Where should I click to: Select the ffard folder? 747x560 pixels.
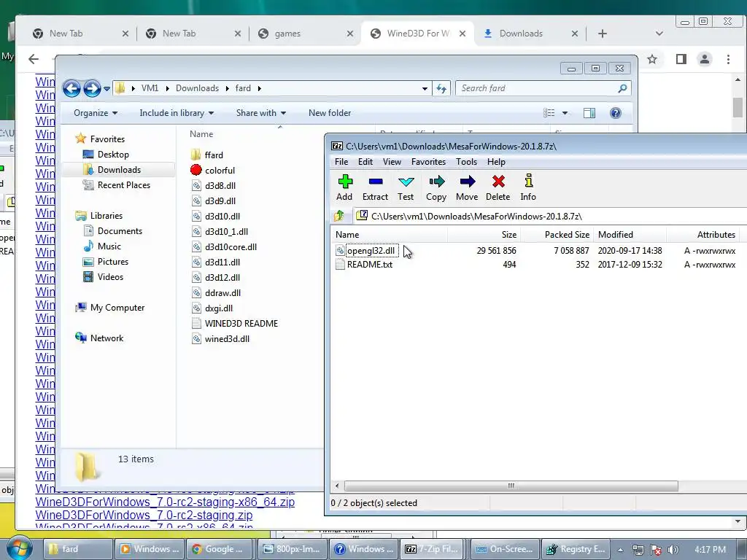pyautogui.click(x=214, y=155)
